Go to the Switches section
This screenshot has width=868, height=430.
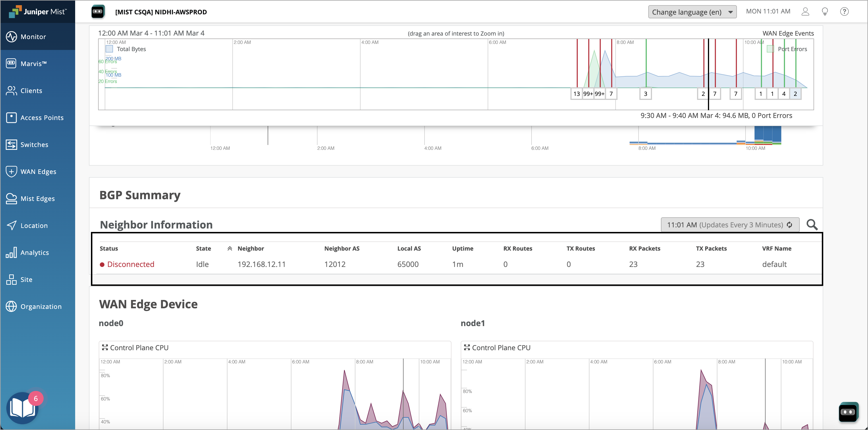click(x=34, y=145)
